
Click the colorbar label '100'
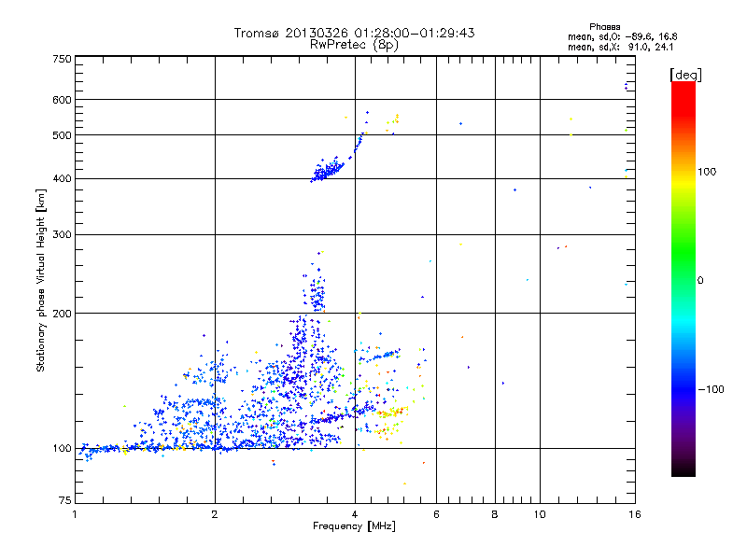click(x=707, y=172)
